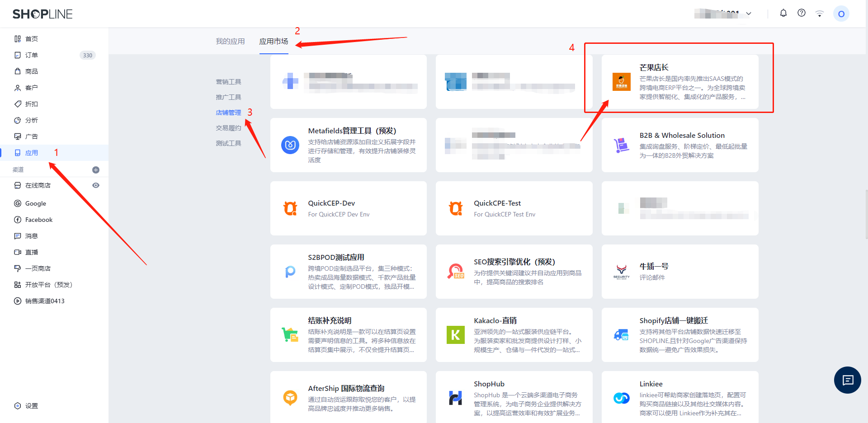Open the chat support floating button
Image resolution: width=868 pixels, height=423 pixels.
click(848, 380)
